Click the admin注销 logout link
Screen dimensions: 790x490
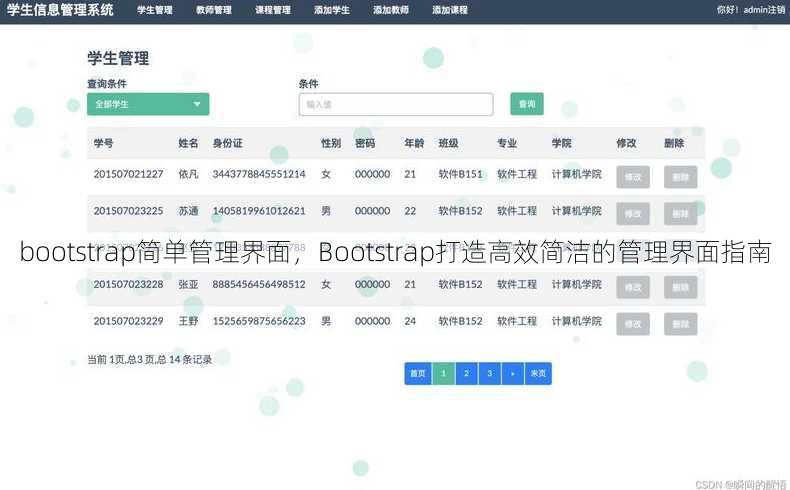pyautogui.click(x=764, y=10)
